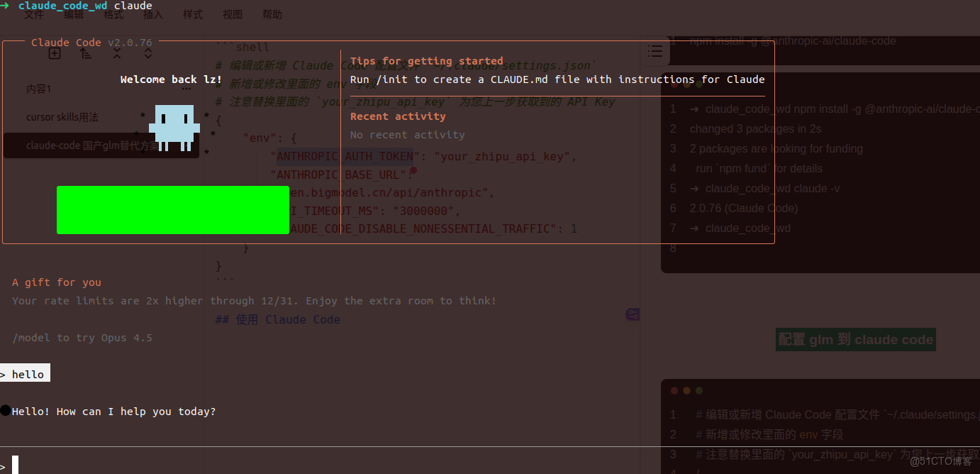The height and width of the screenshot is (474, 980).
Task: Click the 'No recent activity' text
Action: tap(408, 135)
